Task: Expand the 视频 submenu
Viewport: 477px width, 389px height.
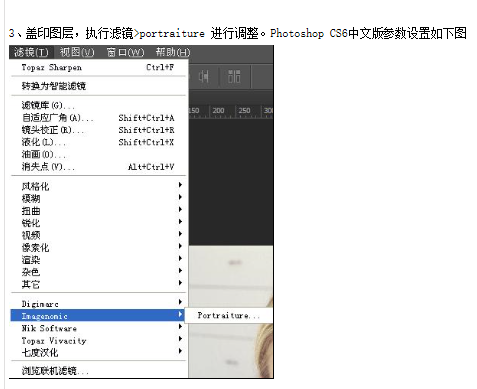Action: click(x=98, y=235)
